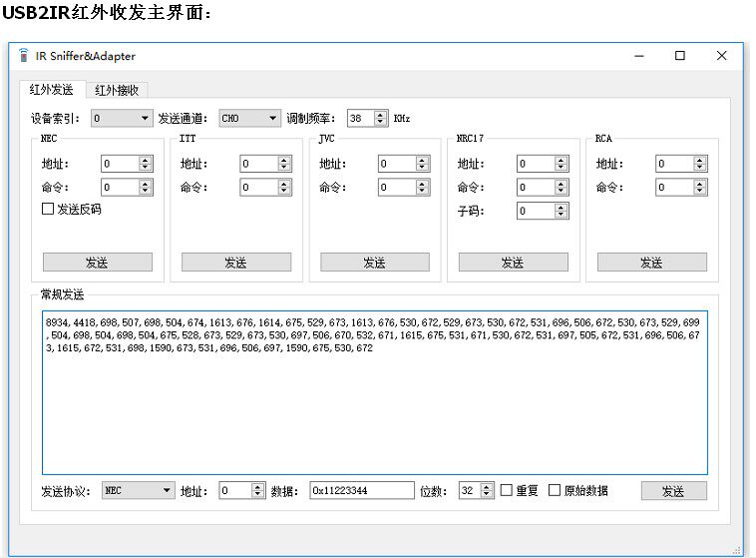Click 发送 button in ITT group

pos(236,263)
